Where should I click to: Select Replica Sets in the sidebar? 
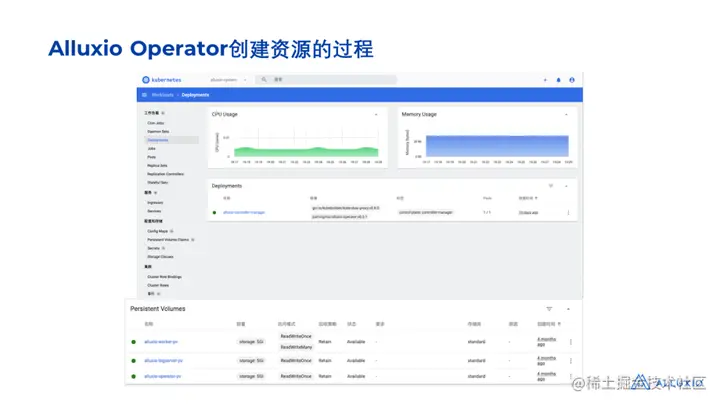coord(158,165)
